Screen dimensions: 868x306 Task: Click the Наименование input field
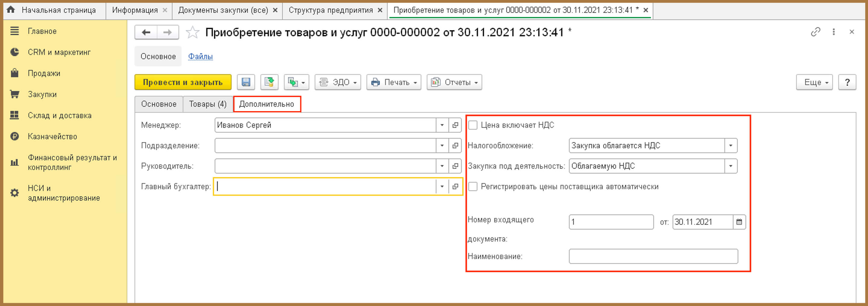[x=653, y=257]
